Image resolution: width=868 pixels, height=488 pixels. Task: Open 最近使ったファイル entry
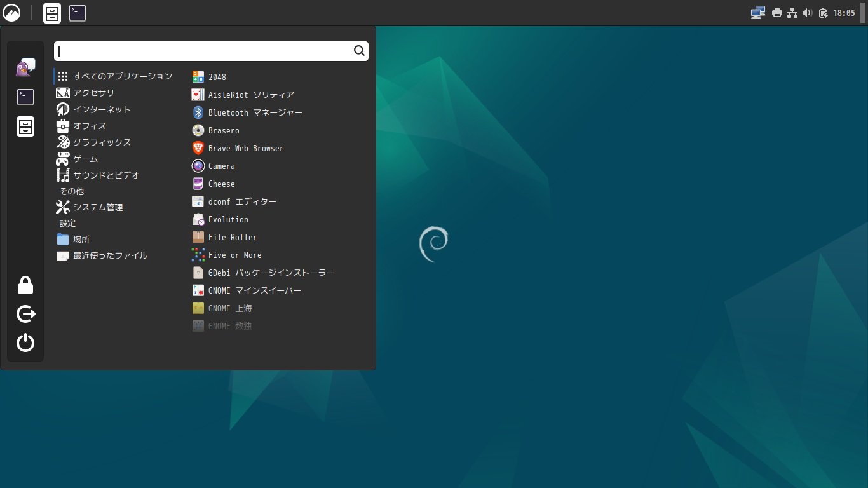pos(109,255)
